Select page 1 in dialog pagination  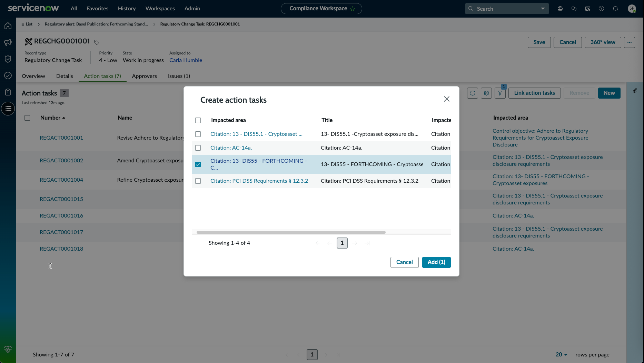point(342,243)
